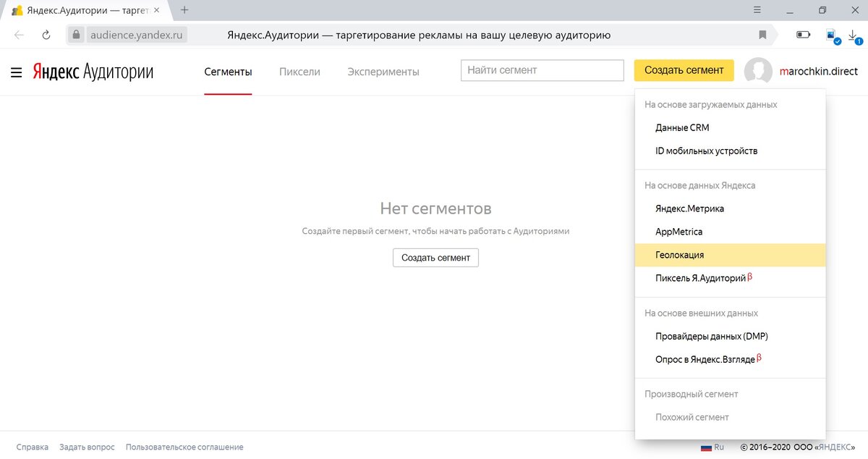Click the yellow Создать сегмент button
The width and height of the screenshot is (868, 459).
(684, 70)
